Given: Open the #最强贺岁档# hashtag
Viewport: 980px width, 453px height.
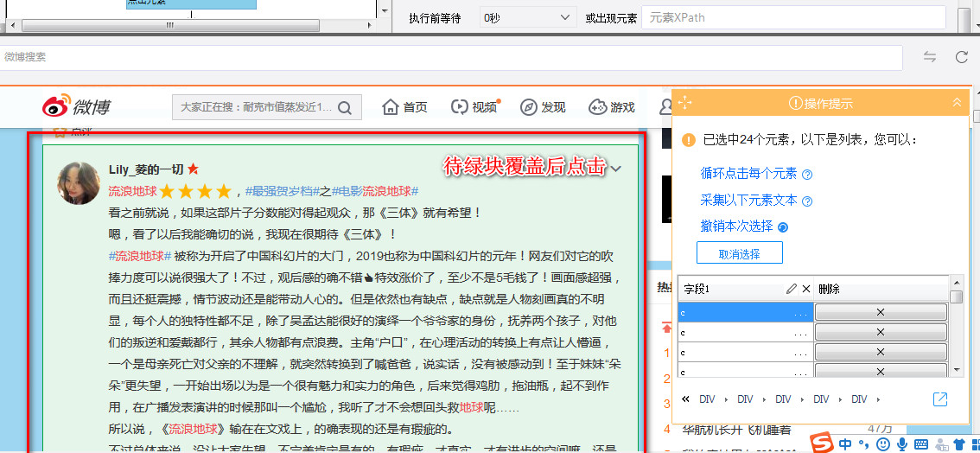Looking at the screenshot, I should coord(283,191).
